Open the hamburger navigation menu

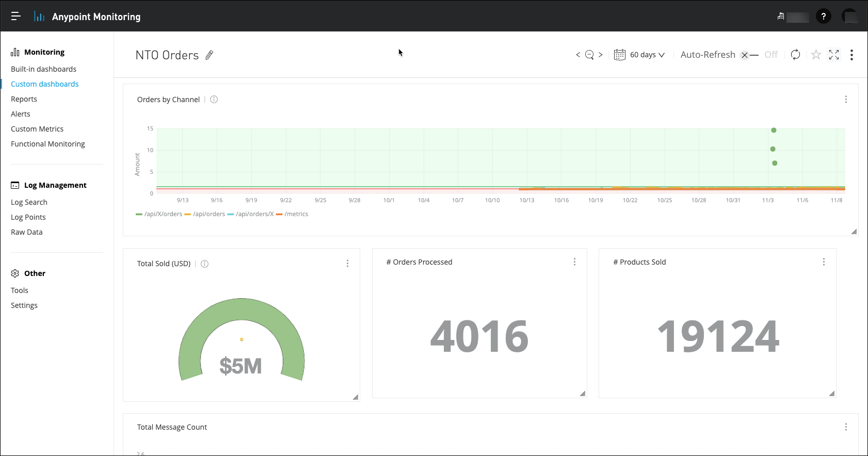coord(16,17)
